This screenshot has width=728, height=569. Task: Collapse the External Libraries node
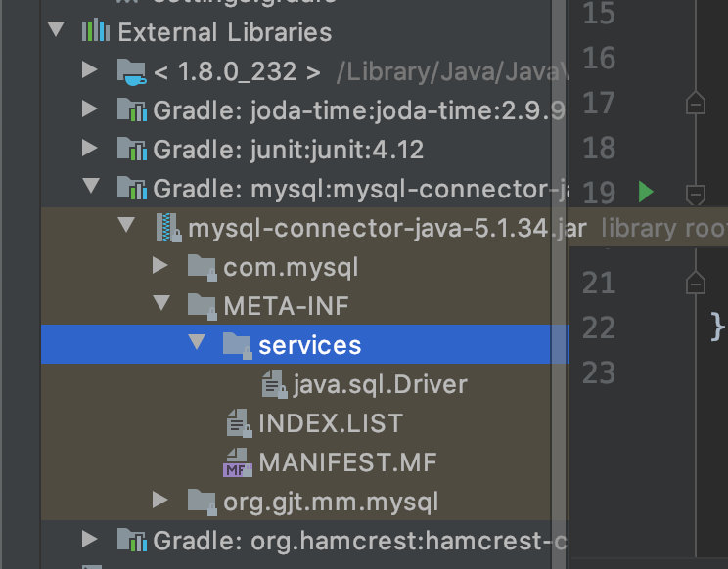point(56,29)
